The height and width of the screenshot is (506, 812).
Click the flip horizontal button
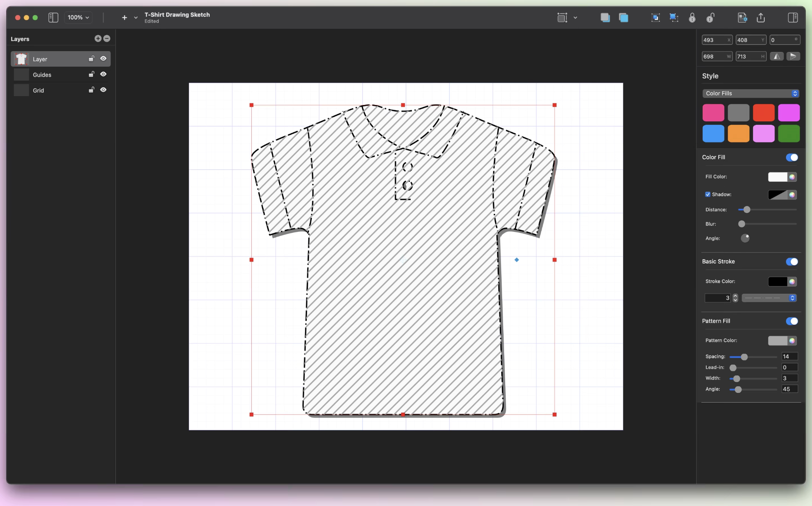coord(776,57)
